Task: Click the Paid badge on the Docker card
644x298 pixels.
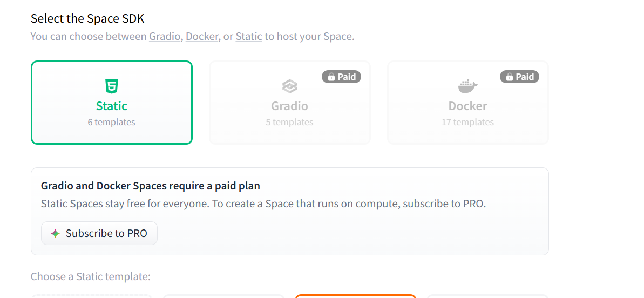Action: click(519, 77)
